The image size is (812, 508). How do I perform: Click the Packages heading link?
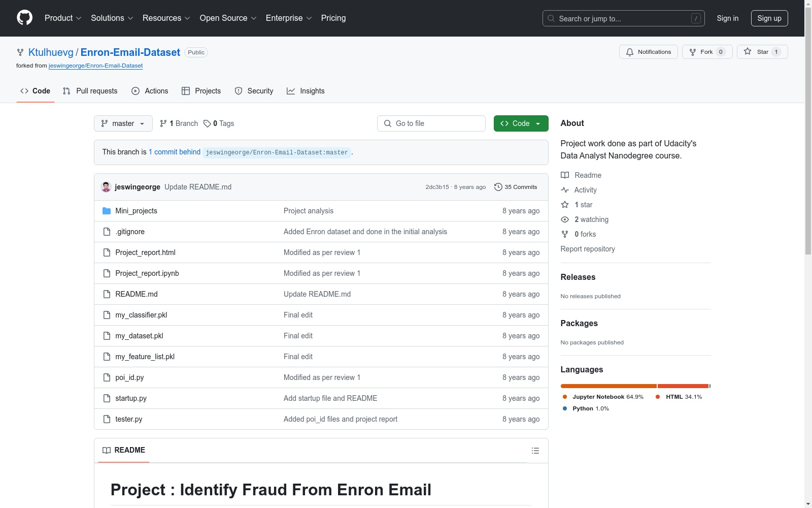(579, 323)
